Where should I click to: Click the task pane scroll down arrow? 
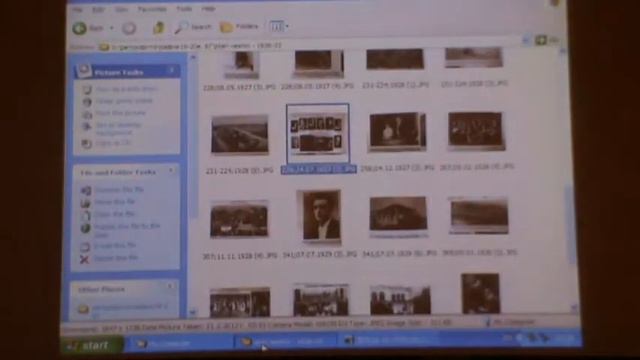pyautogui.click(x=193, y=313)
